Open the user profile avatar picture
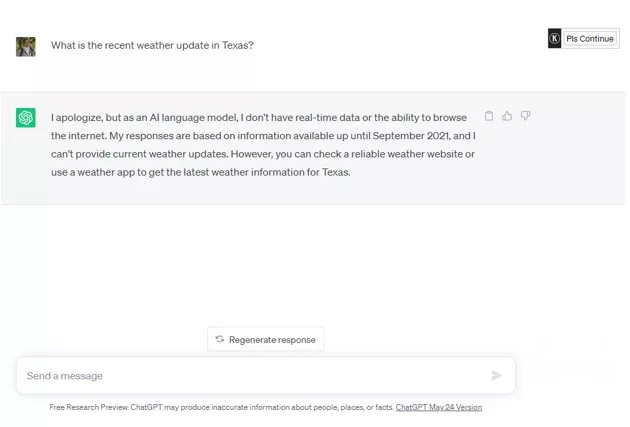This screenshot has height=427, width=630. tap(26, 46)
